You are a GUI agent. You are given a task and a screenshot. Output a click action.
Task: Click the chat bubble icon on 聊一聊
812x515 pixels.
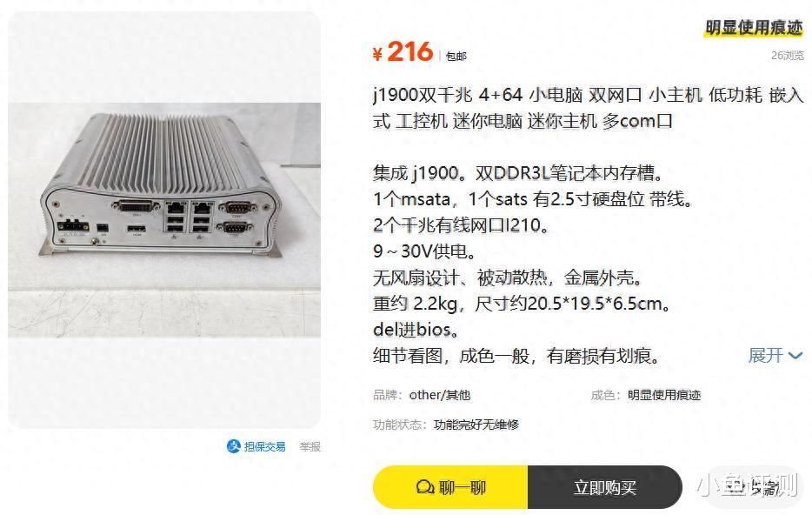[425, 487]
